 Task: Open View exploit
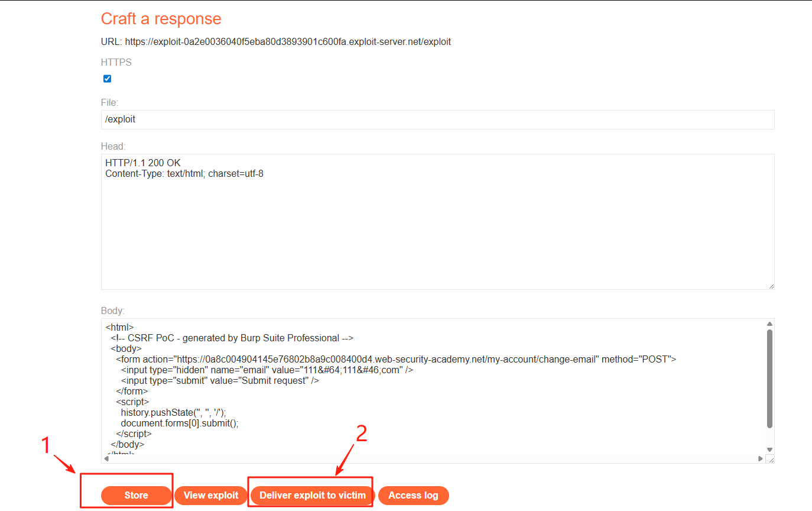coord(211,496)
